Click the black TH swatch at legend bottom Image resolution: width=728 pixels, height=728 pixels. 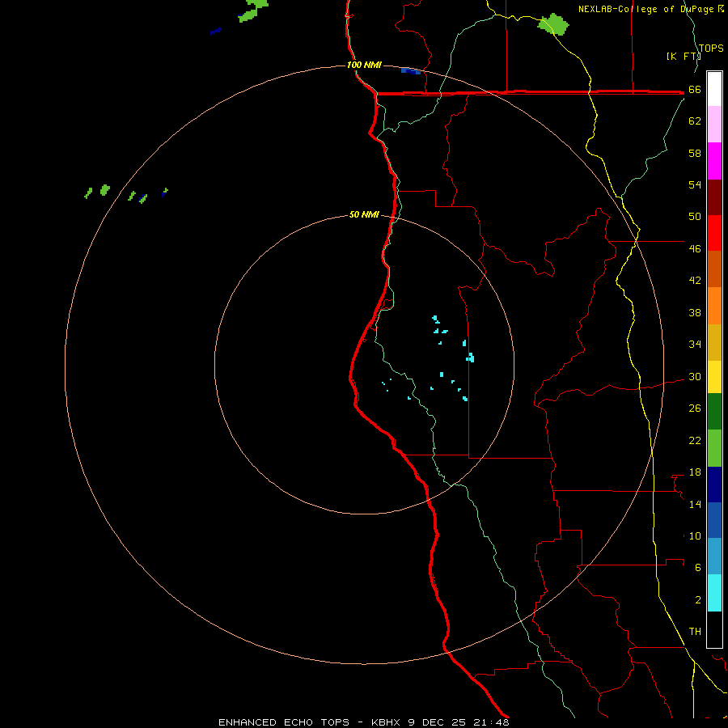click(714, 629)
